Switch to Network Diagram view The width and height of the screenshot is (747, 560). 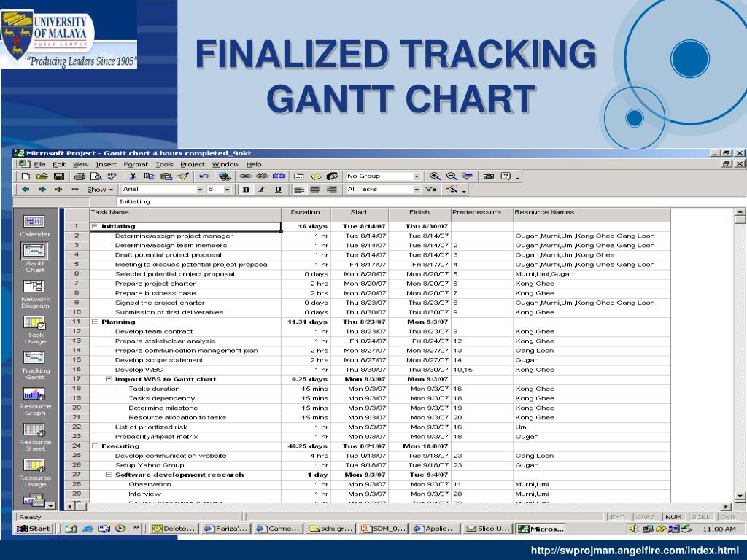[35, 294]
